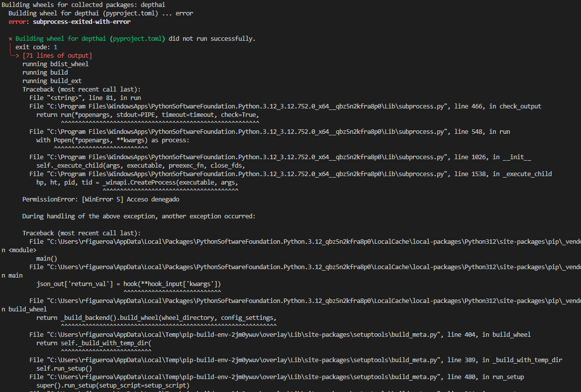Click the json_out['return_val'] code line
The width and height of the screenshot is (581, 392).
tap(128, 284)
